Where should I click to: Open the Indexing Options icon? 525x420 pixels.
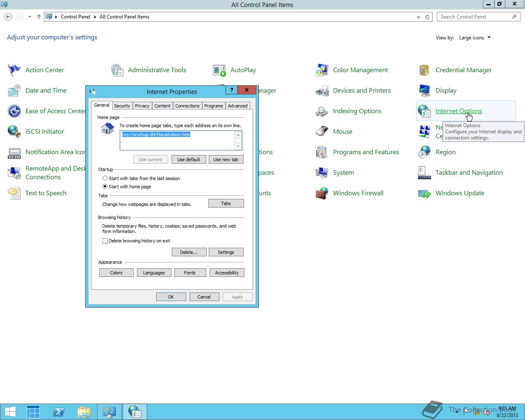click(322, 111)
